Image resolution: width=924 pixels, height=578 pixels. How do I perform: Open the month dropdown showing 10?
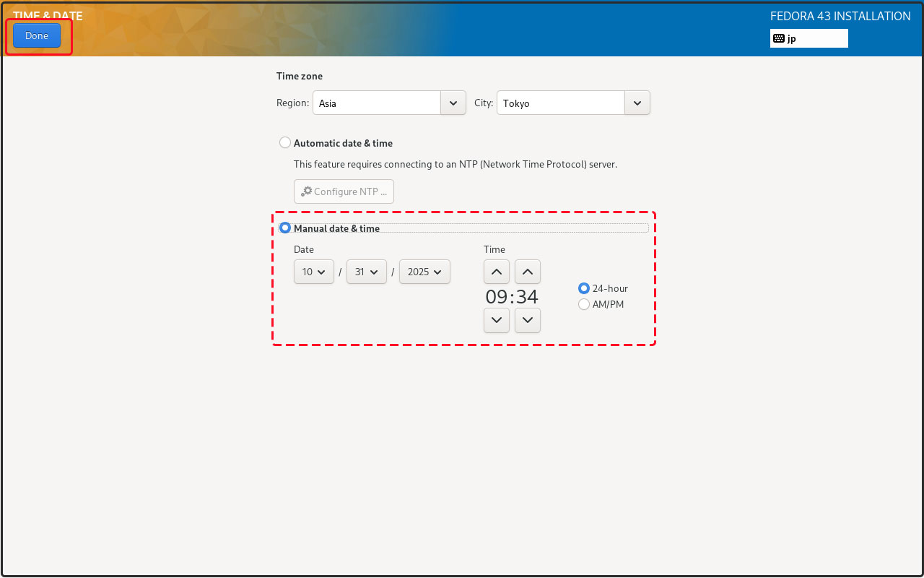(313, 272)
